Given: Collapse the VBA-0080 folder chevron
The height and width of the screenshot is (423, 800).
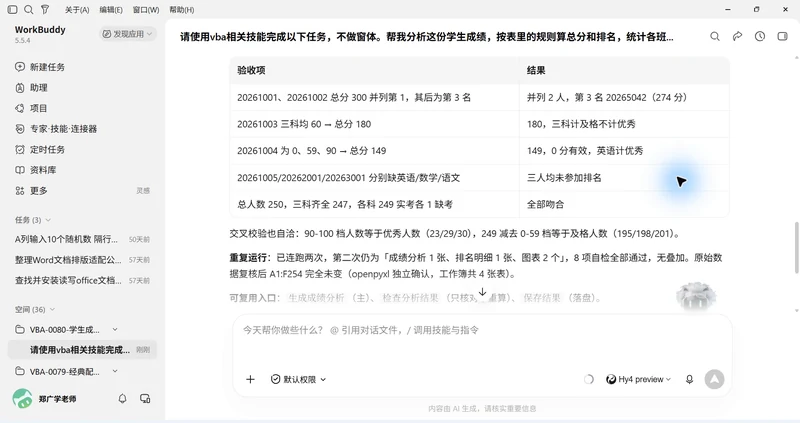Looking at the screenshot, I should coord(115,330).
